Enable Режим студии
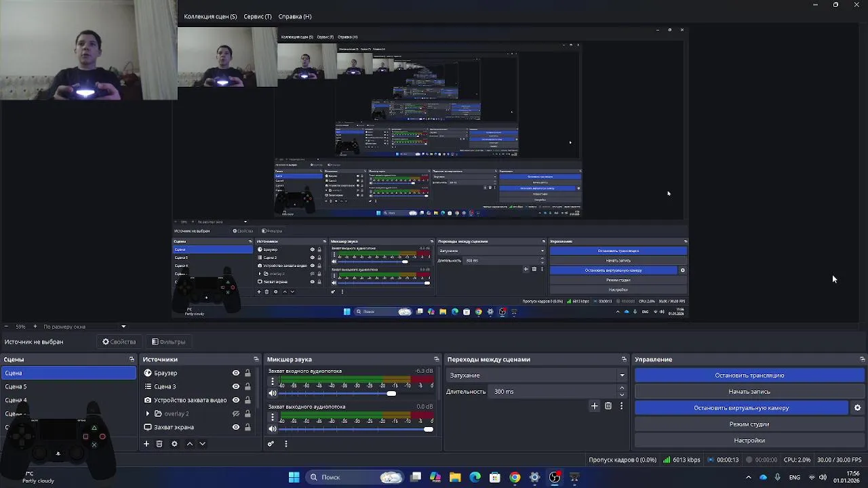 749,424
